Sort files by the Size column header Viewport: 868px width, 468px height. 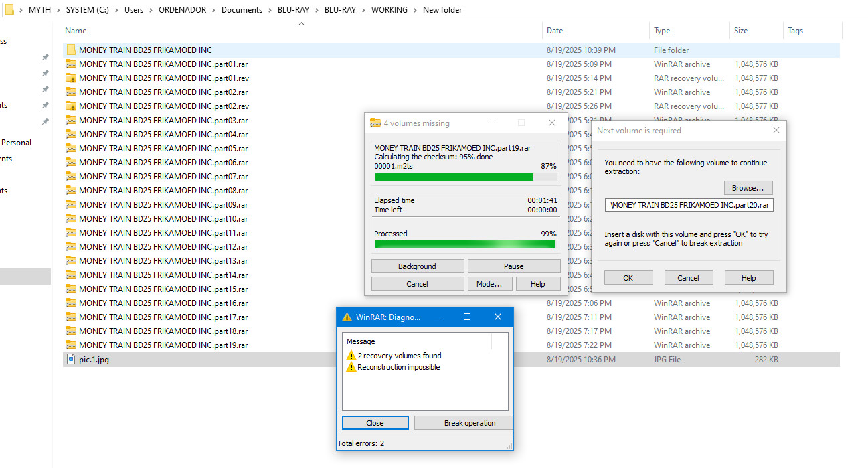pyautogui.click(x=741, y=31)
